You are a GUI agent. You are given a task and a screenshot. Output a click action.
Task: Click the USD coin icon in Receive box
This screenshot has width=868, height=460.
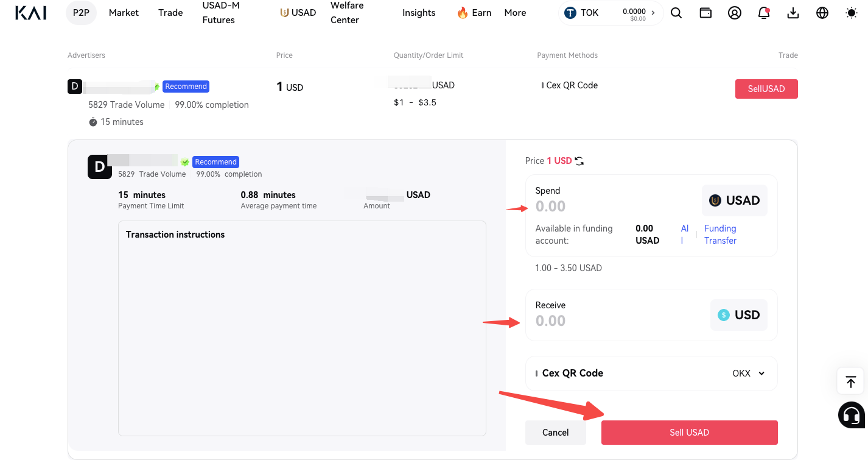coord(724,315)
